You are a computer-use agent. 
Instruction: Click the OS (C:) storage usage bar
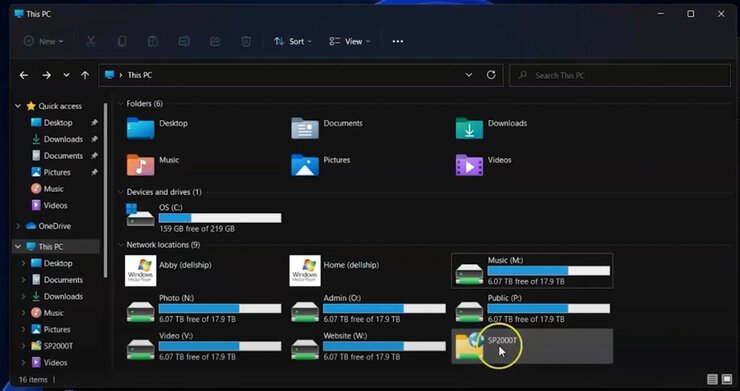[x=220, y=218]
